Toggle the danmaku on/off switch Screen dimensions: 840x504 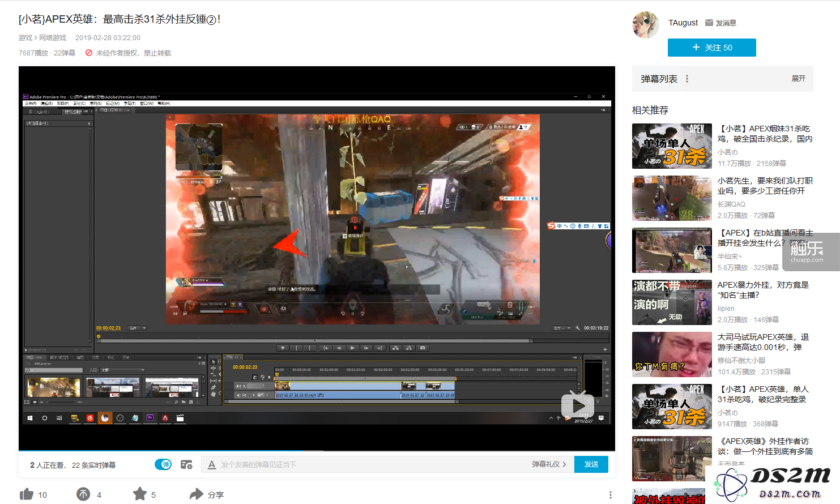tap(163, 464)
